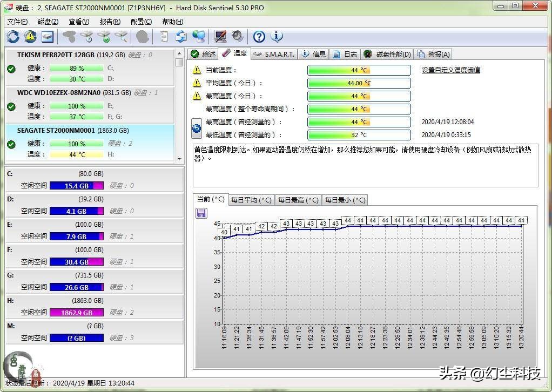Click the information "i" icon on the toolbar

277,36
